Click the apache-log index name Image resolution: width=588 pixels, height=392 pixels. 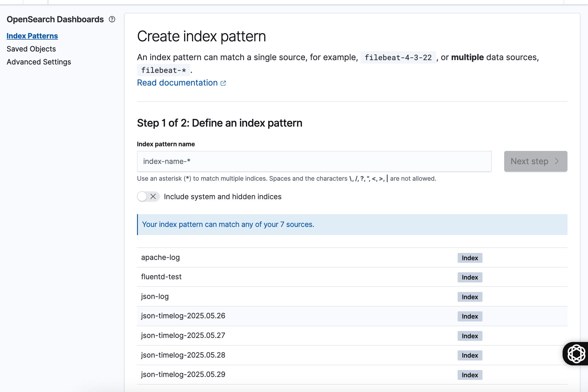(160, 258)
